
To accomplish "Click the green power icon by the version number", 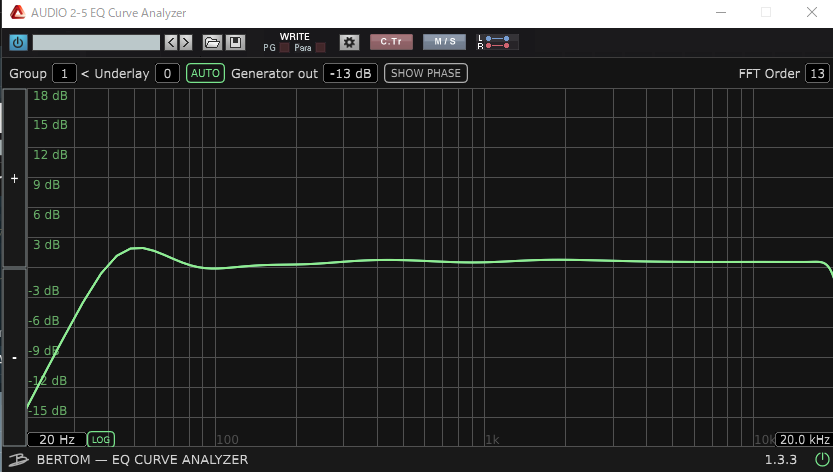I will point(822,459).
